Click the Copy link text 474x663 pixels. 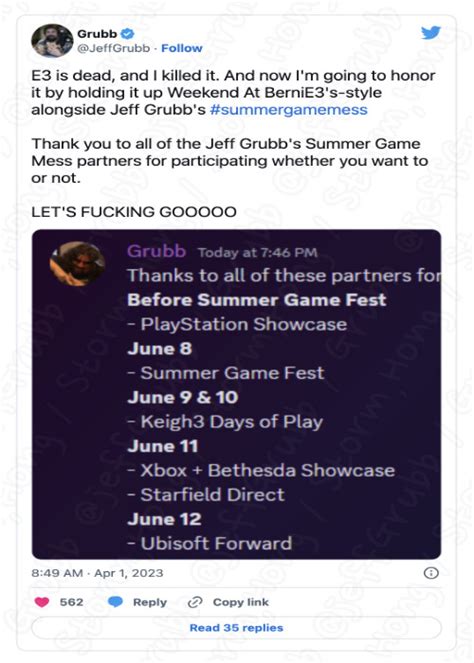tap(241, 602)
